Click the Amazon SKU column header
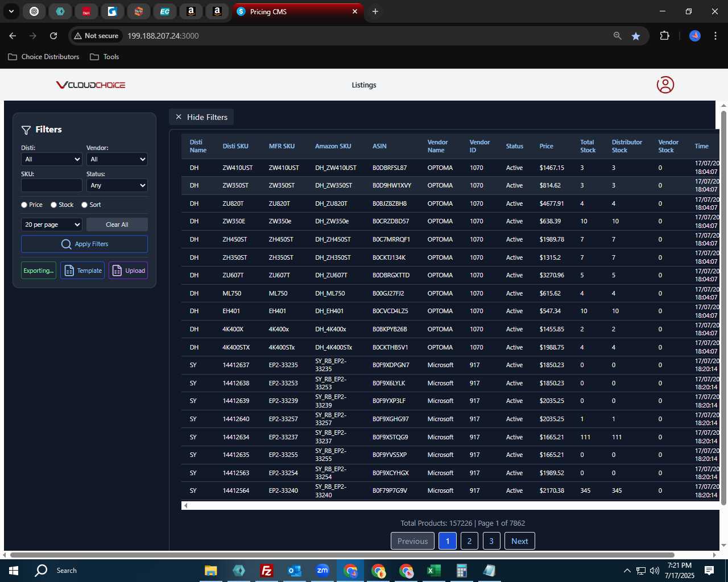 [333, 146]
